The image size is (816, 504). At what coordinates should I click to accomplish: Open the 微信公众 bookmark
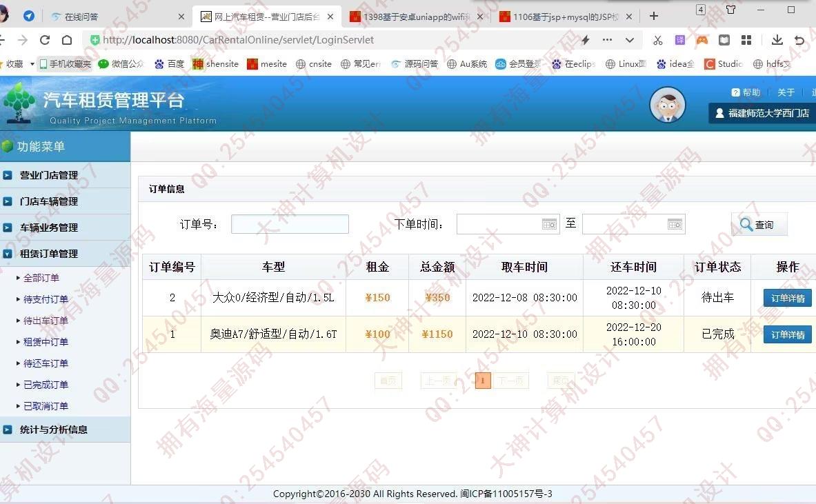(121, 64)
